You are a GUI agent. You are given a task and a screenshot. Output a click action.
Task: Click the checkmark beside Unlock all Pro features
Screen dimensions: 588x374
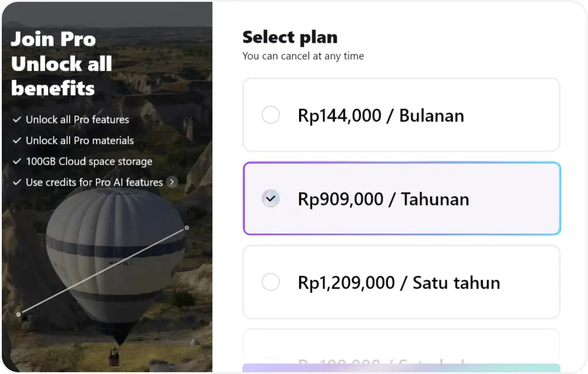pos(16,120)
